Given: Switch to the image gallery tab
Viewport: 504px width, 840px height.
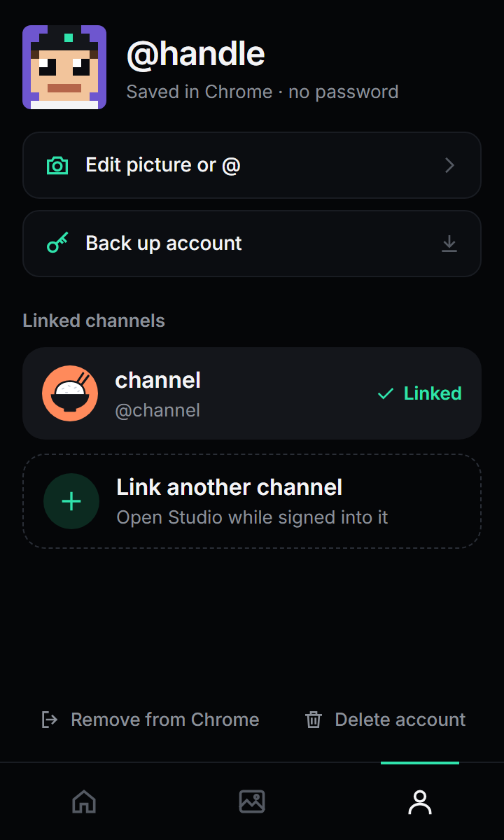Looking at the screenshot, I should pyautogui.click(x=252, y=801).
